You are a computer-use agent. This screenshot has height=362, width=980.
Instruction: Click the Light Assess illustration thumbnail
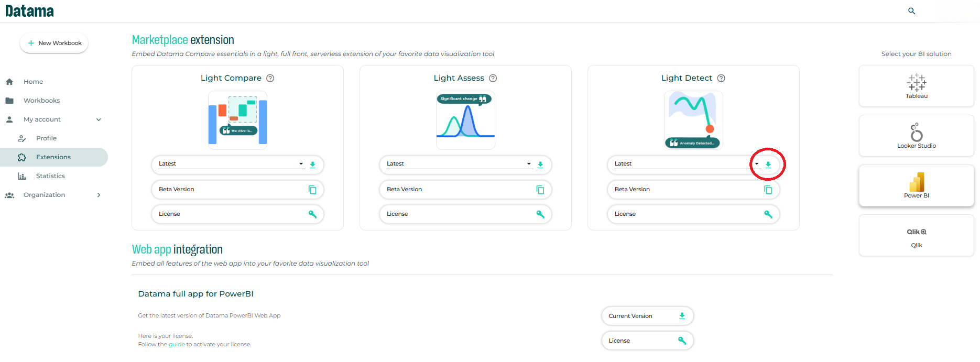(466, 120)
